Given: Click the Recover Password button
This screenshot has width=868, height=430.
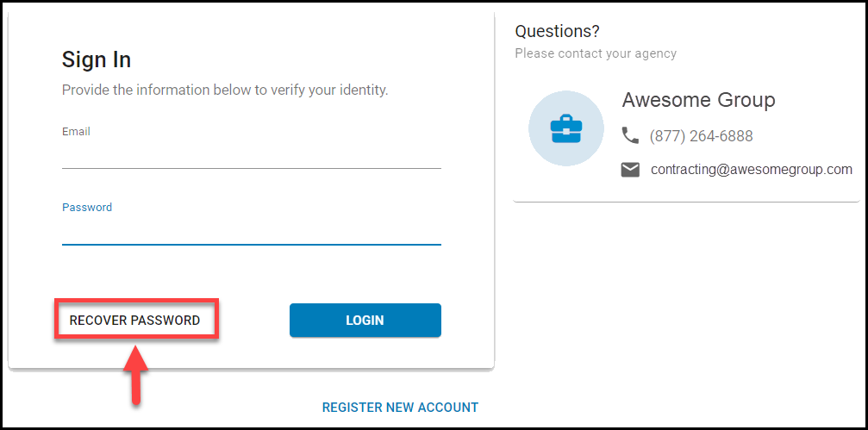Looking at the screenshot, I should [135, 320].
